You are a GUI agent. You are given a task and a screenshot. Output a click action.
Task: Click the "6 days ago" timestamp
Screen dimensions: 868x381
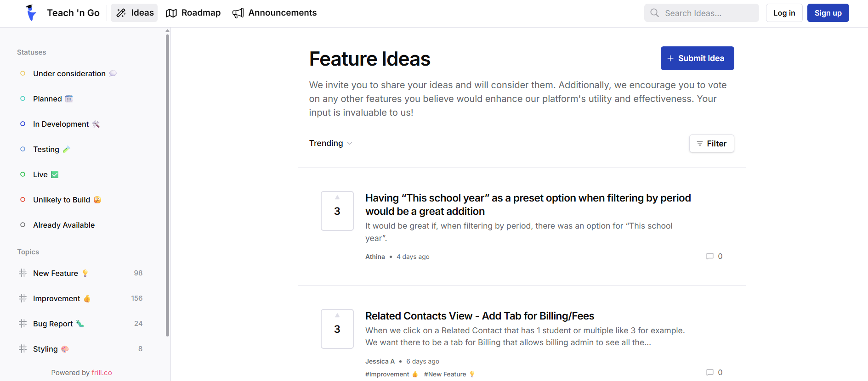(423, 361)
